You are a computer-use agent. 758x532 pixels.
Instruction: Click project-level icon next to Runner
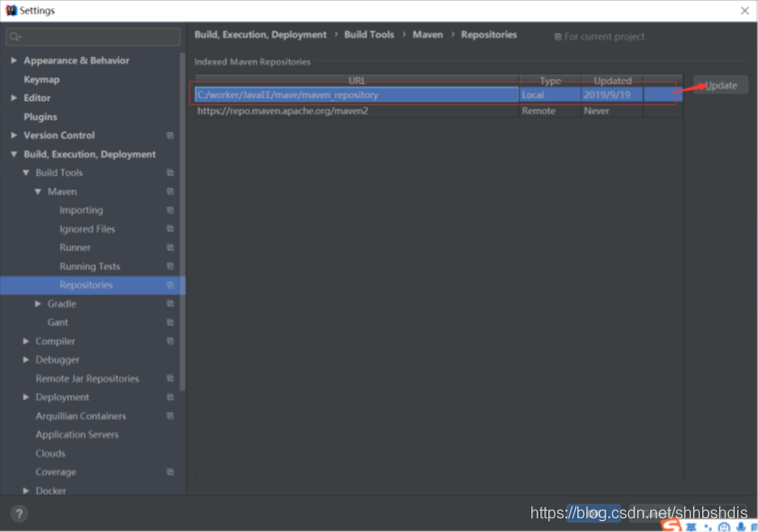click(x=170, y=248)
